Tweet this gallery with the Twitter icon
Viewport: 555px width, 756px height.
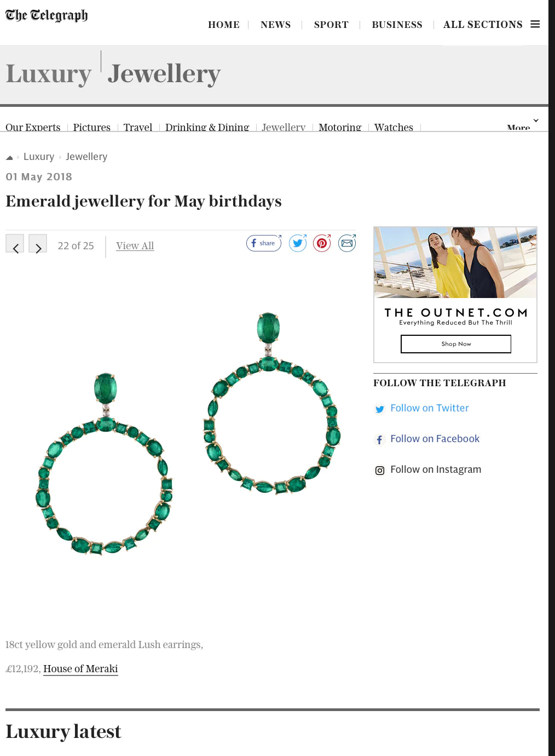click(298, 243)
